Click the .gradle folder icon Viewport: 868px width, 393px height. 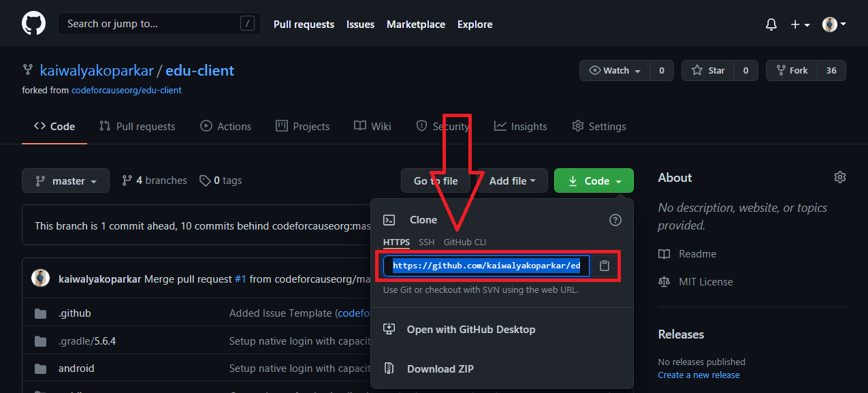41,341
